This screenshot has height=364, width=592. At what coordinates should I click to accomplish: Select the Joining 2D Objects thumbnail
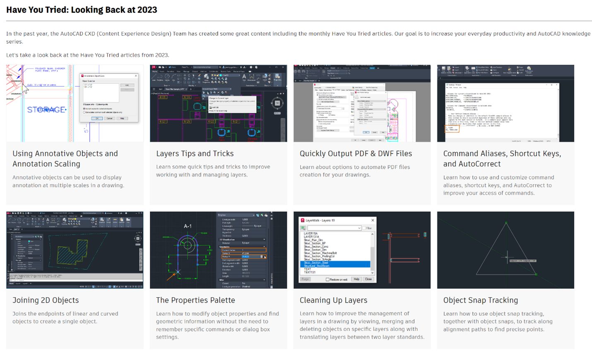tap(75, 250)
